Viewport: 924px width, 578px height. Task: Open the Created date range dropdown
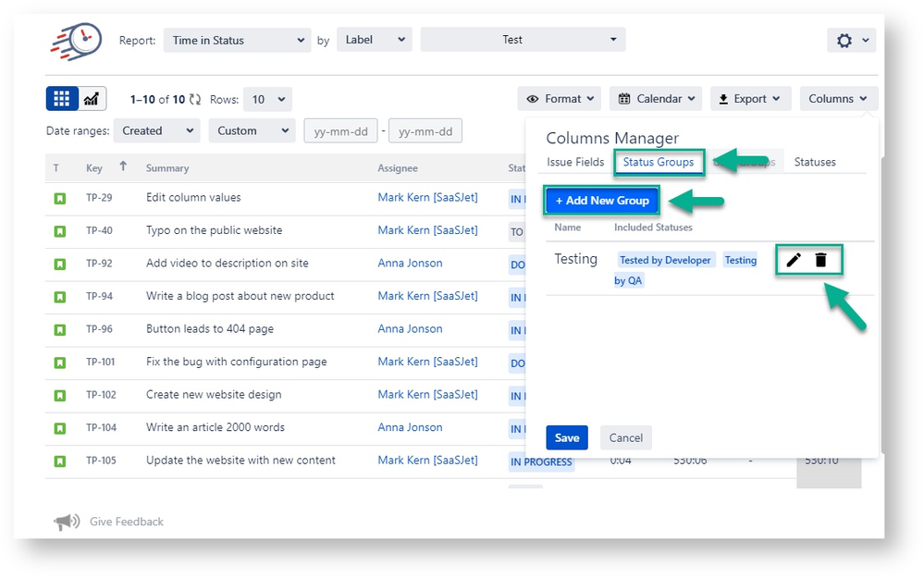156,130
